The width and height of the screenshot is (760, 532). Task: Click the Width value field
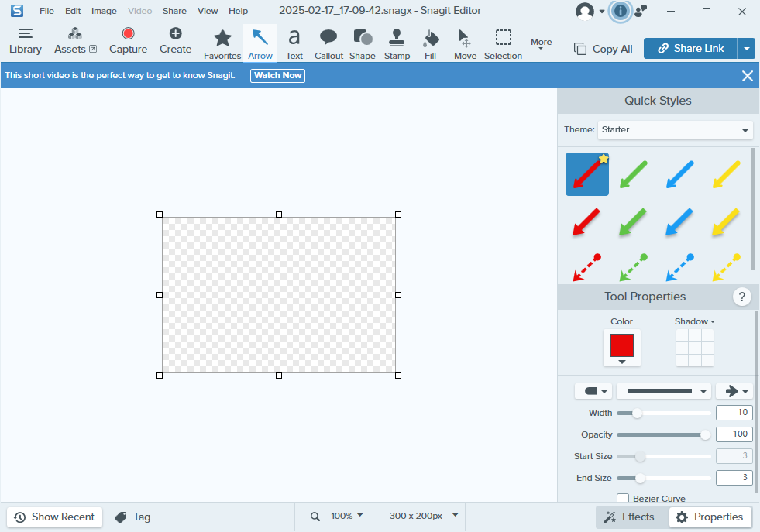pos(734,413)
